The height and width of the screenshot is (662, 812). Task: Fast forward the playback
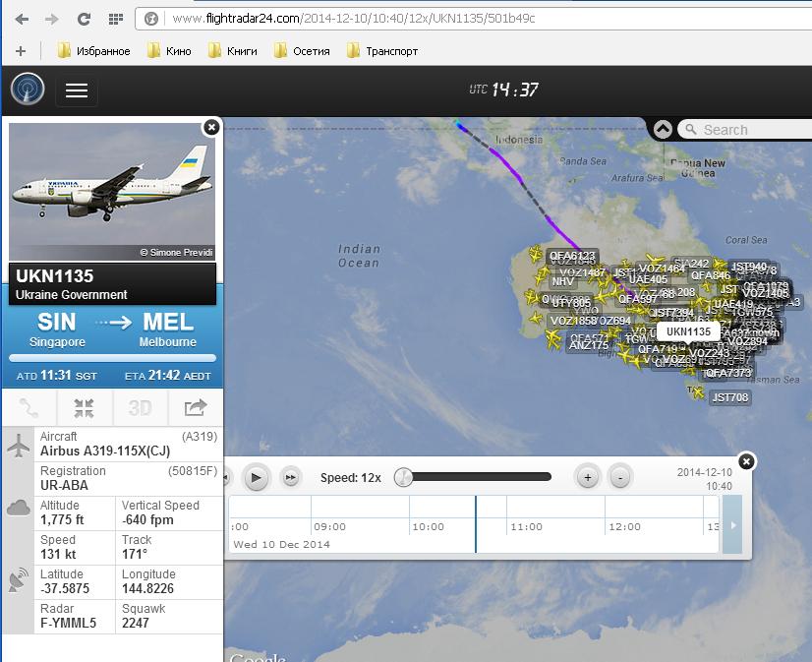click(x=291, y=478)
